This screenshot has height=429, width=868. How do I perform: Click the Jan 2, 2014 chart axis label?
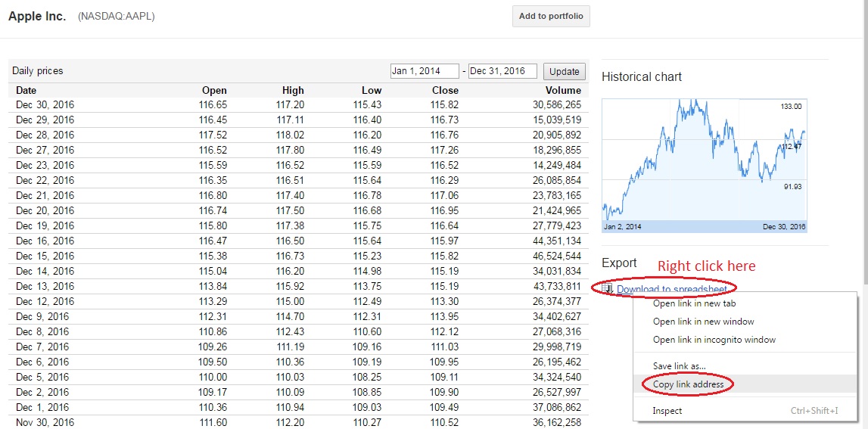[x=622, y=227]
